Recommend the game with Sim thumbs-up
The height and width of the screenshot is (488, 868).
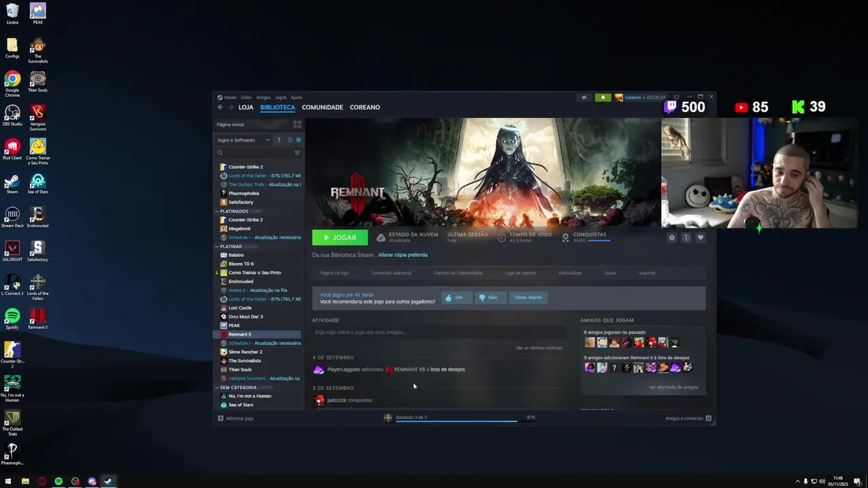(x=456, y=298)
